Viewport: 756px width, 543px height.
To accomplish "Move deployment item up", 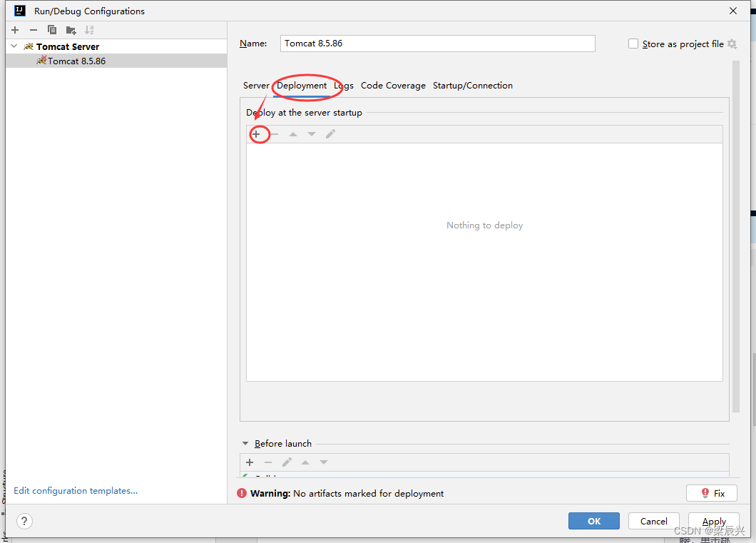I will point(293,134).
